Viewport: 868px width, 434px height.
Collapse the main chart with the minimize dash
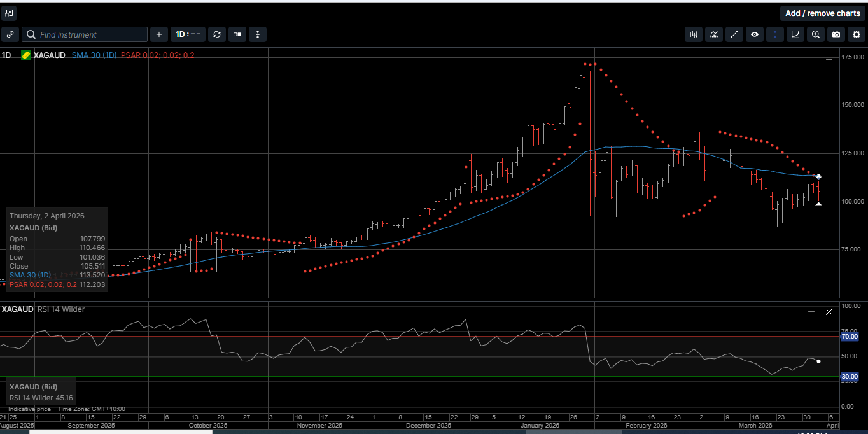[x=829, y=59]
